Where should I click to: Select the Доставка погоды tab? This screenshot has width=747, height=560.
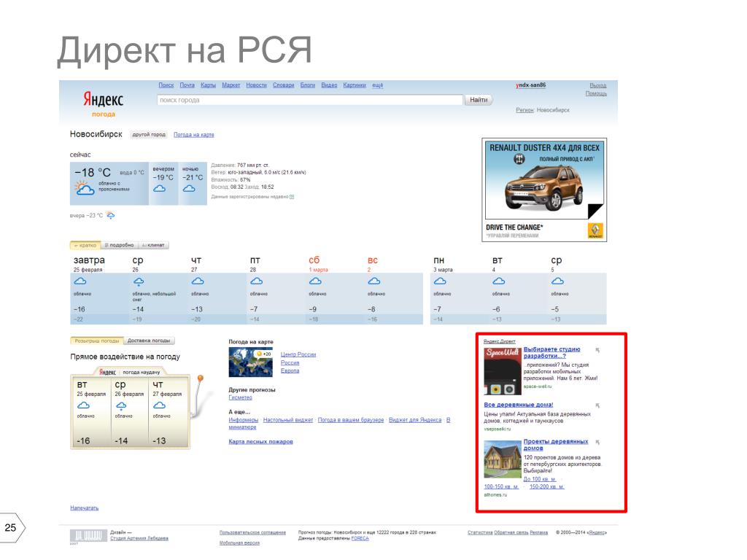[149, 341]
